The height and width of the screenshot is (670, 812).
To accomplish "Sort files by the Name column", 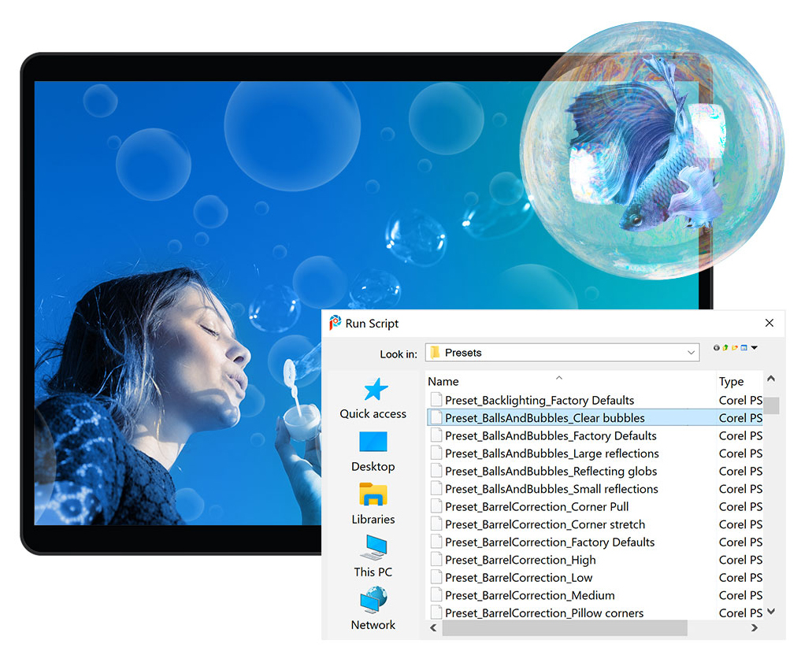I will 571,382.
